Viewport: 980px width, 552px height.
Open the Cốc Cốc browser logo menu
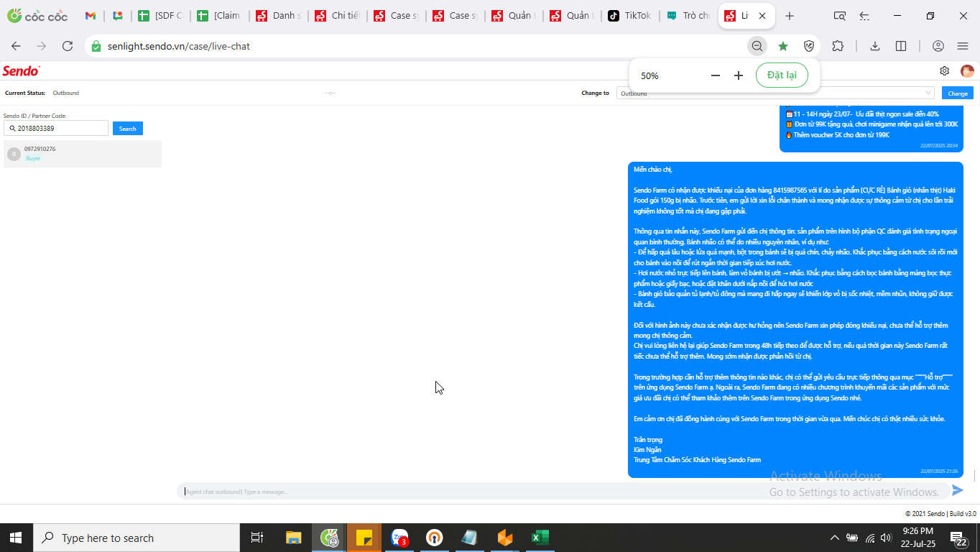tap(37, 16)
